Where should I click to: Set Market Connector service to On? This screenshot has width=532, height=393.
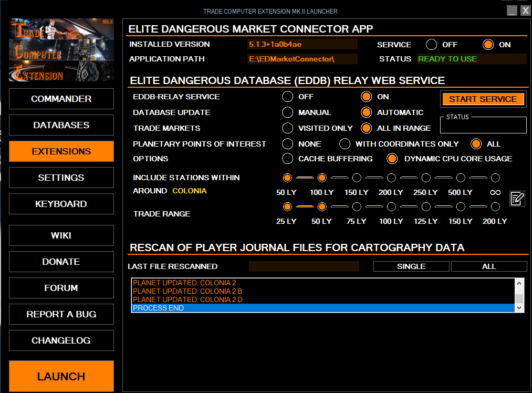(x=488, y=45)
